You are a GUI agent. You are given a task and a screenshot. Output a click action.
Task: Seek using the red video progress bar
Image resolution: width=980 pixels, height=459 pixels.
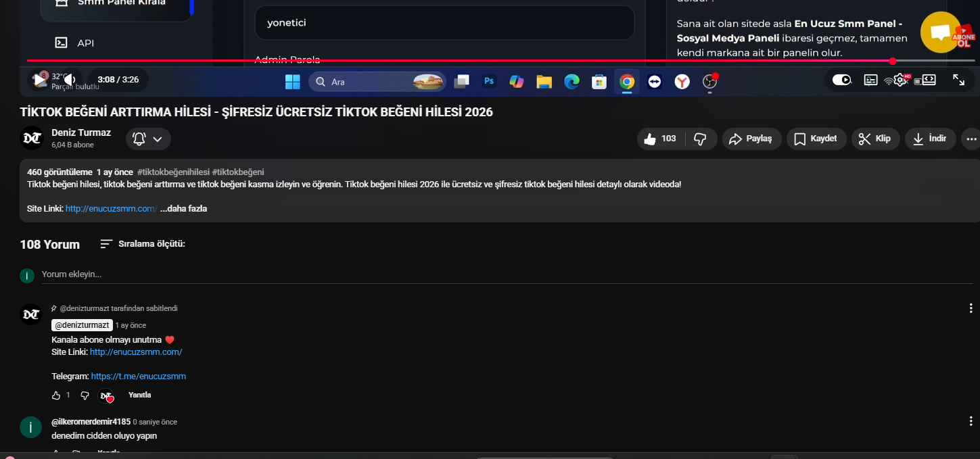pos(500,61)
